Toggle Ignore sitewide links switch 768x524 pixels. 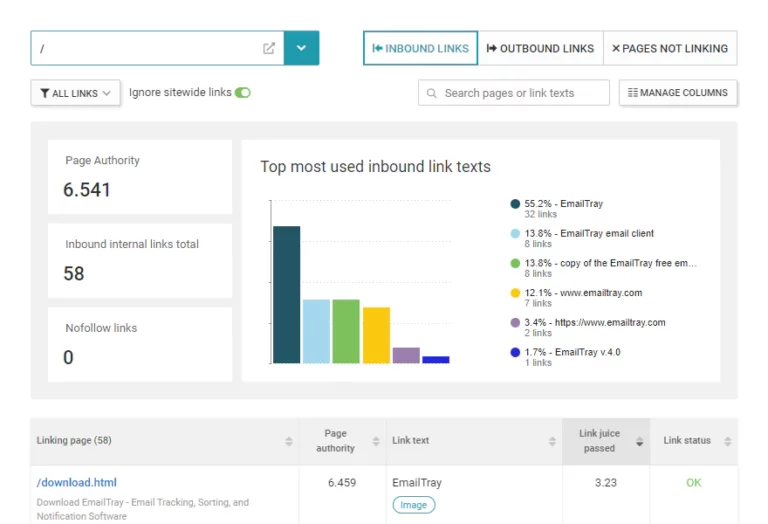(242, 93)
